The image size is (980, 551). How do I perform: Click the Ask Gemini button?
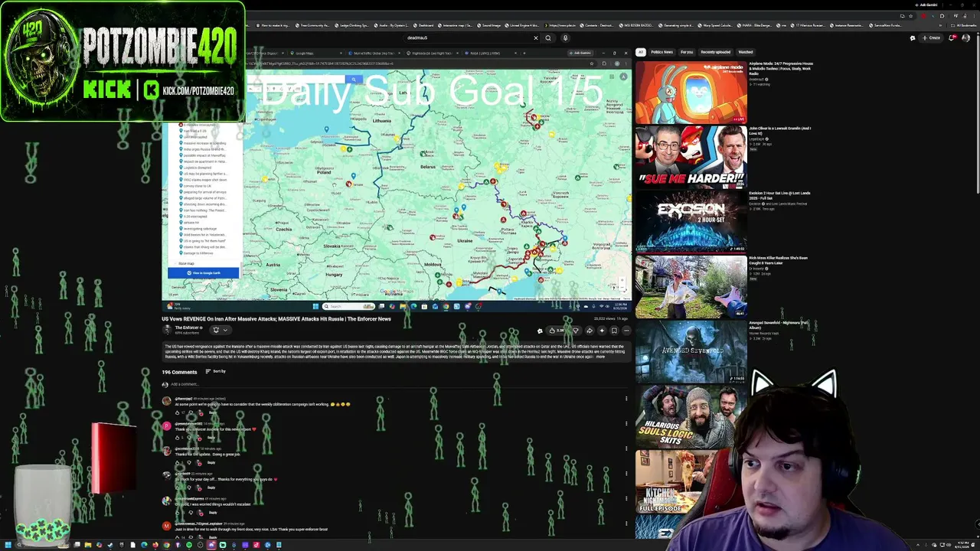click(x=580, y=53)
